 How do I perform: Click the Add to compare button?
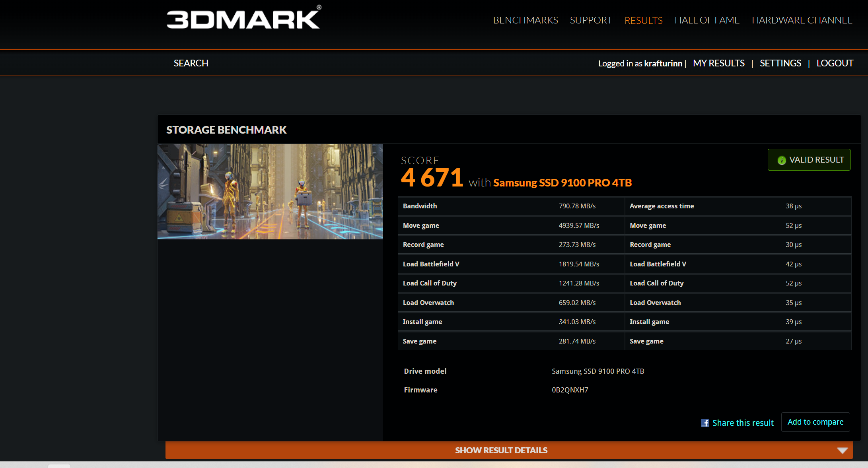pos(815,422)
